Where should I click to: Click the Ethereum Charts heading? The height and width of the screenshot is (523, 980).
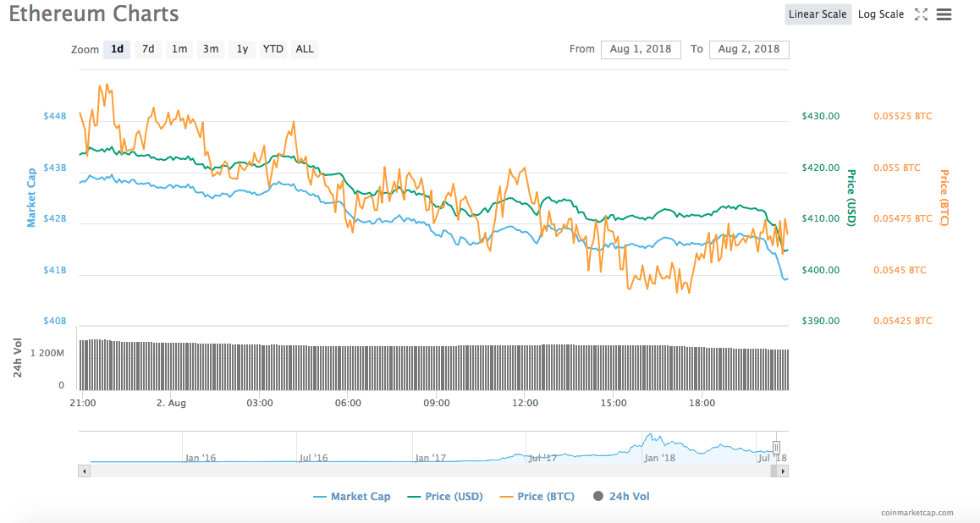pos(94,14)
